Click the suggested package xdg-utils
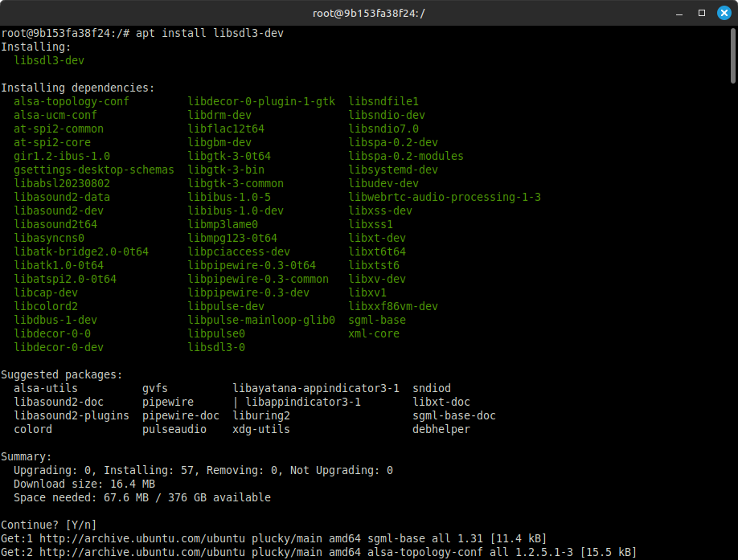738x560 pixels. 261,428
